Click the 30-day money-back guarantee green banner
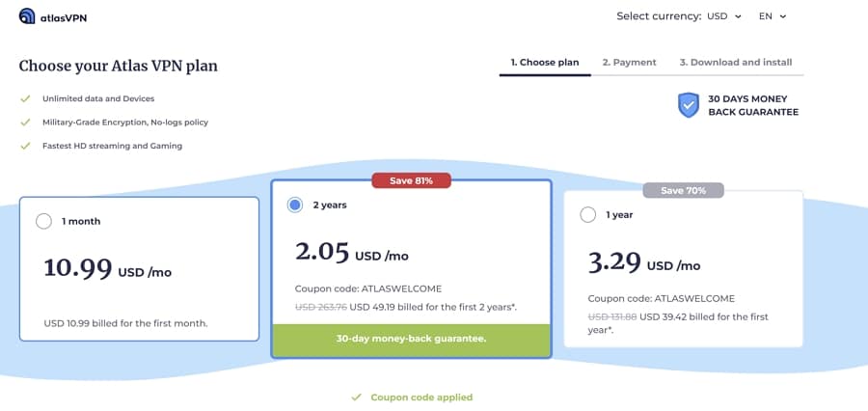The image size is (868, 411). pos(411,339)
